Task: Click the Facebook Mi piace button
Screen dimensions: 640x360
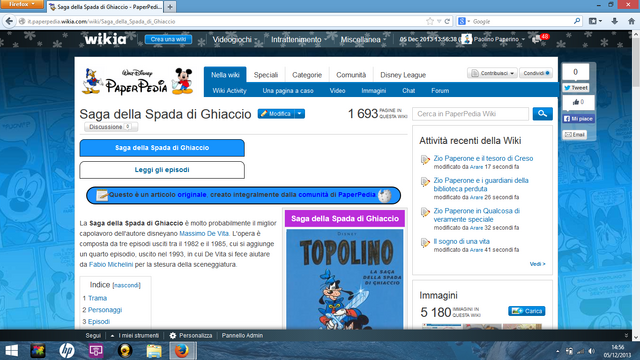Action: pyautogui.click(x=578, y=119)
